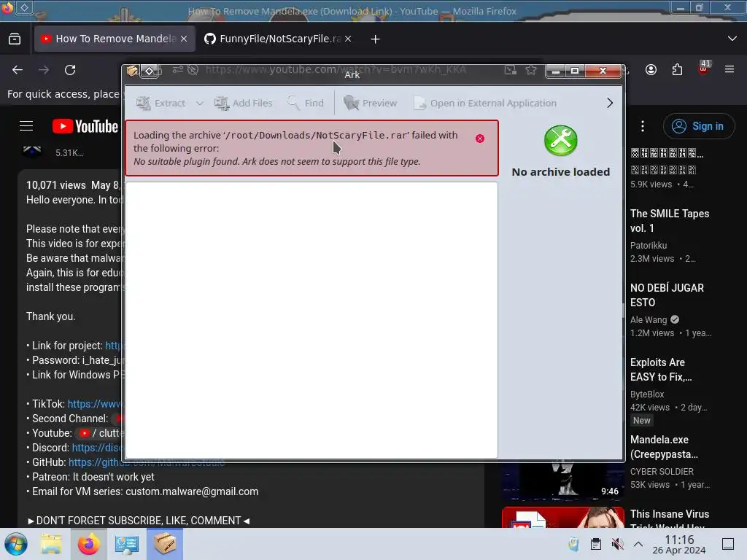Close the How To Remove Mandela tab
Image resolution: width=747 pixels, height=560 pixels.
click(184, 39)
